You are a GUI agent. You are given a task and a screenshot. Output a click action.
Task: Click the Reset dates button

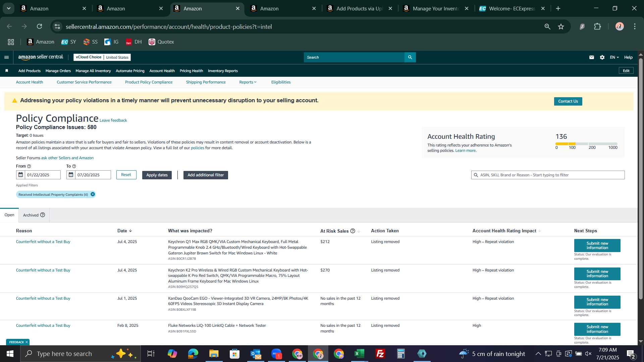tap(126, 175)
